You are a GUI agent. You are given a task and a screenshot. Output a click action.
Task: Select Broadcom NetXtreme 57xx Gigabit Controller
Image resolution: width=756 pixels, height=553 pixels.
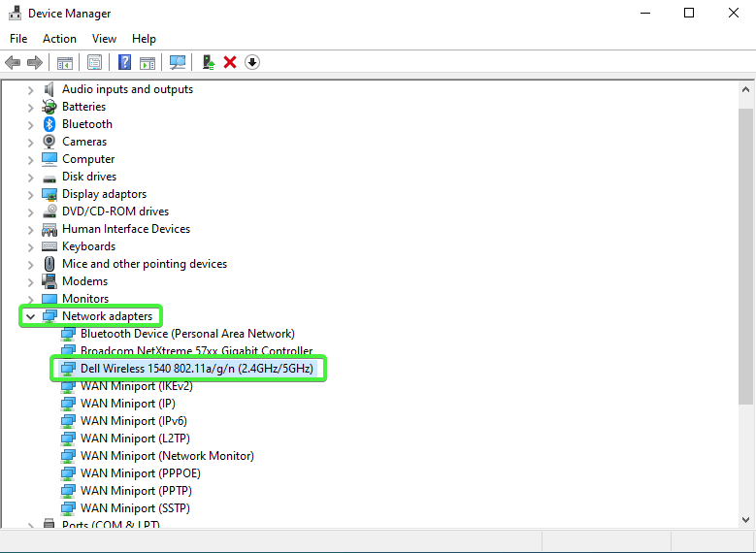tap(197, 350)
